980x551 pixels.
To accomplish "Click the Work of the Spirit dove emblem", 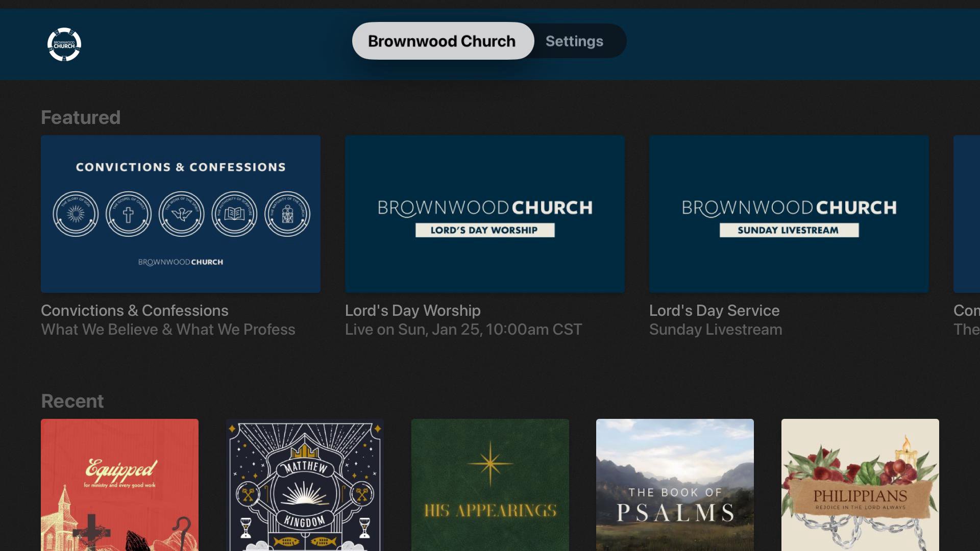I will [x=181, y=214].
